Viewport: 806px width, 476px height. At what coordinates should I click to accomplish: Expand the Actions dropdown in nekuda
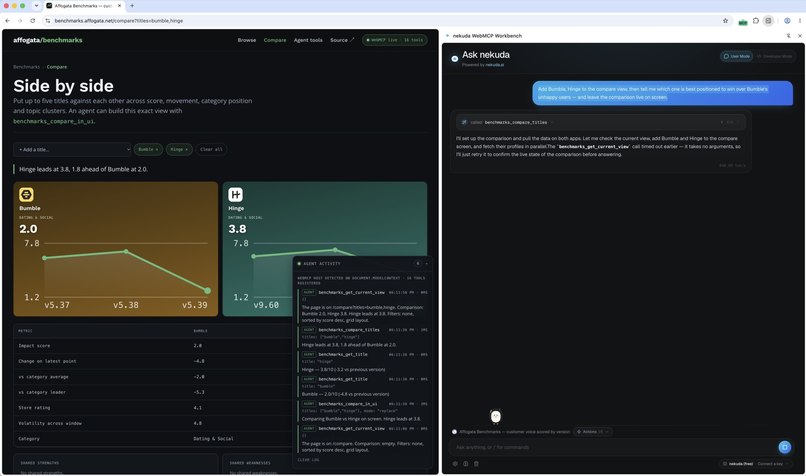pos(593,432)
